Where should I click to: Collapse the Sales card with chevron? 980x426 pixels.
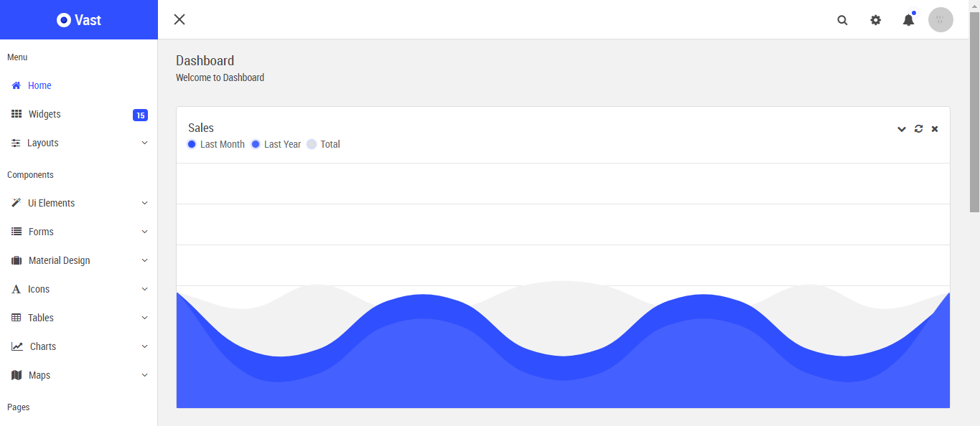coord(902,129)
